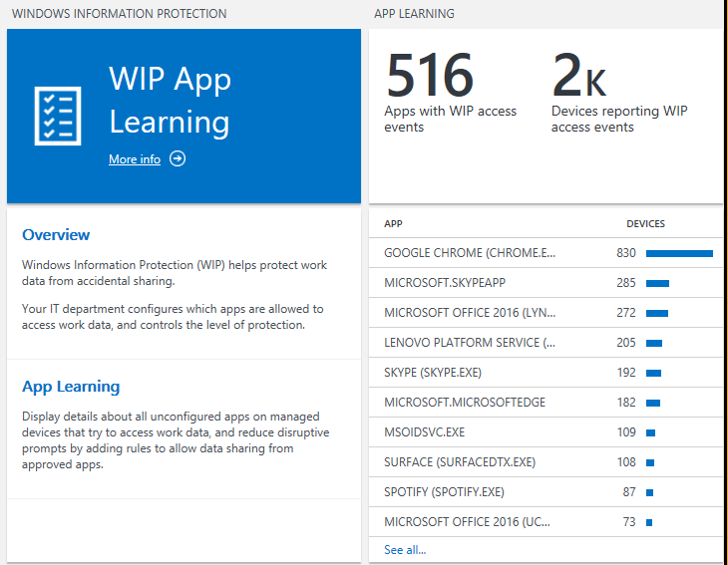Select the MSOIDSVC.EXE row
This screenshot has width=728, height=565.
coord(546,432)
